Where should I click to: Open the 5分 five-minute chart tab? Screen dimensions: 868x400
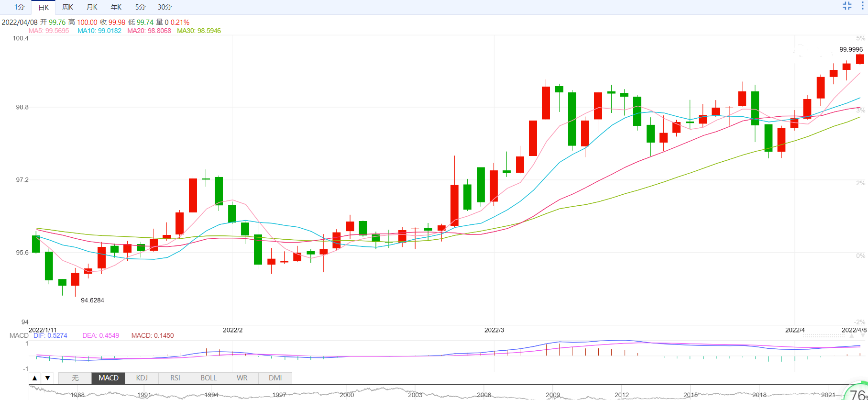point(140,7)
